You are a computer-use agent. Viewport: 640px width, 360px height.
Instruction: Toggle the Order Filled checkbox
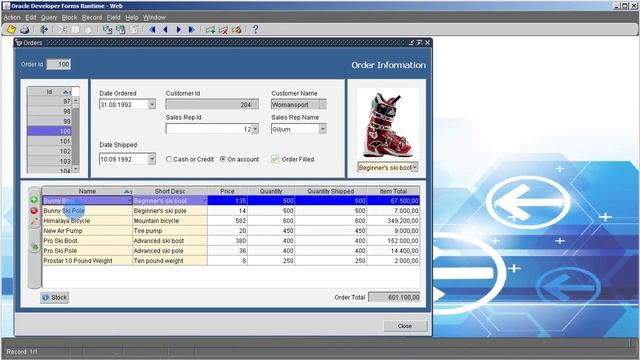(275, 159)
